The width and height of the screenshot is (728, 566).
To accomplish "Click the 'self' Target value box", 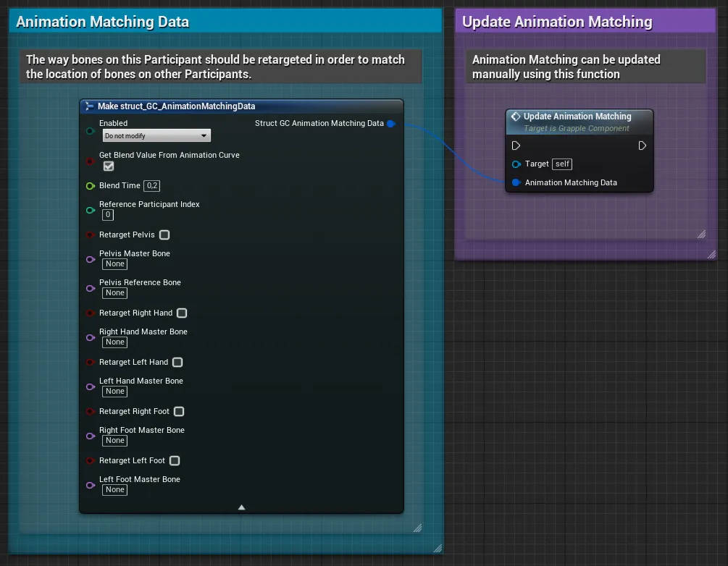I will click(x=562, y=164).
